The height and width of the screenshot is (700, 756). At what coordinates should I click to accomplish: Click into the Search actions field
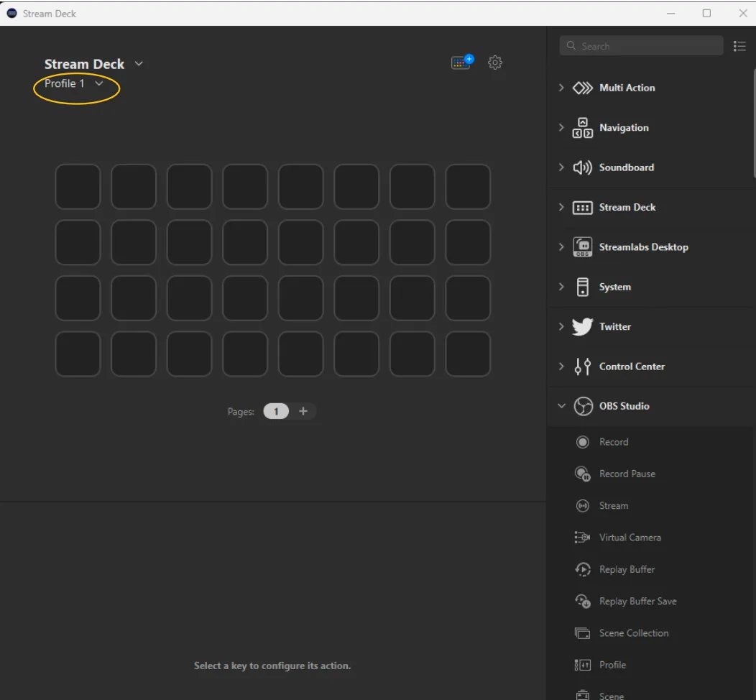point(641,46)
